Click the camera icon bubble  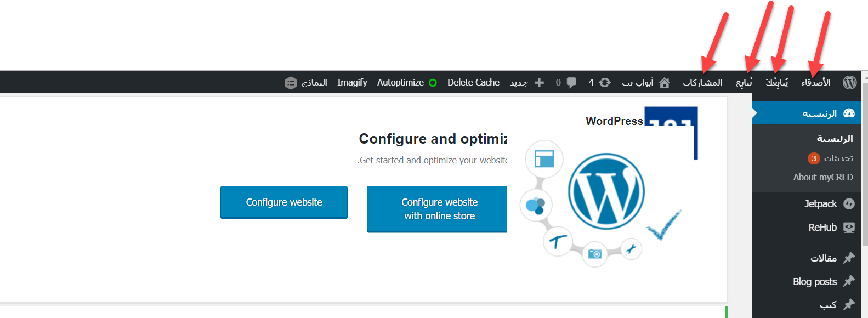coord(594,254)
